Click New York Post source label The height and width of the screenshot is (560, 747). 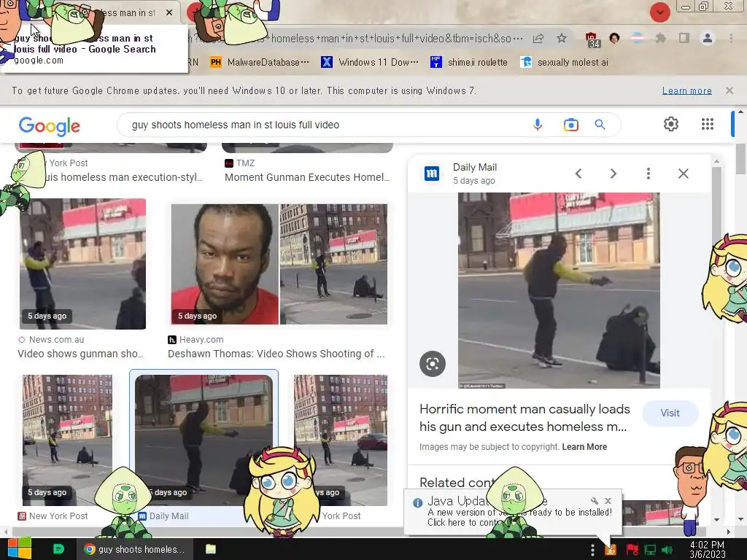tap(58, 516)
